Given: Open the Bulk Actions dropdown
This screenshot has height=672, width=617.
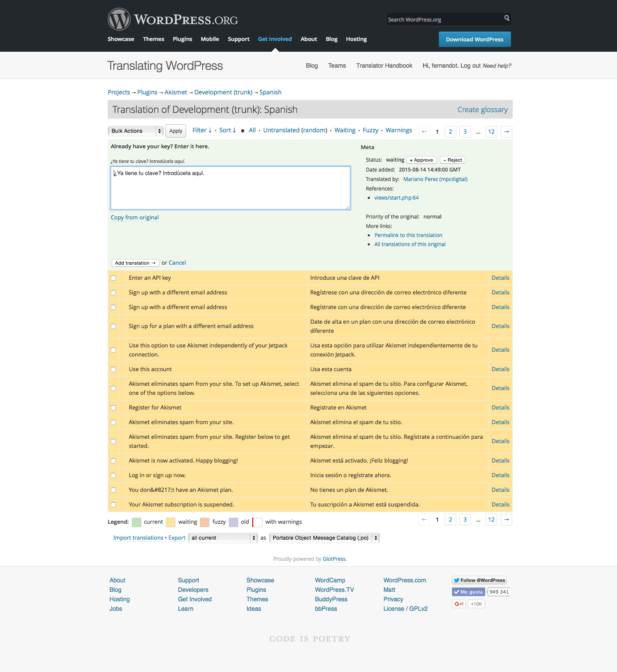Looking at the screenshot, I should 135,131.
